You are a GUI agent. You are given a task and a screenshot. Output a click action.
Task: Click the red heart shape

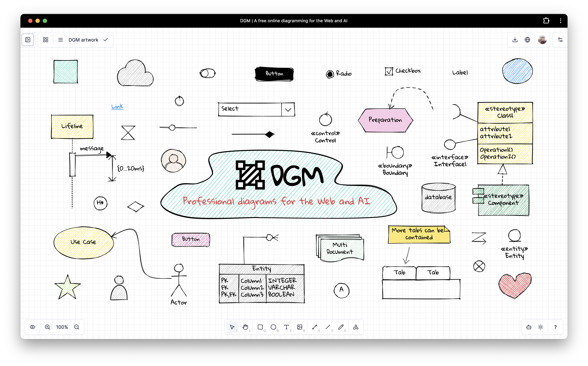coord(515,286)
